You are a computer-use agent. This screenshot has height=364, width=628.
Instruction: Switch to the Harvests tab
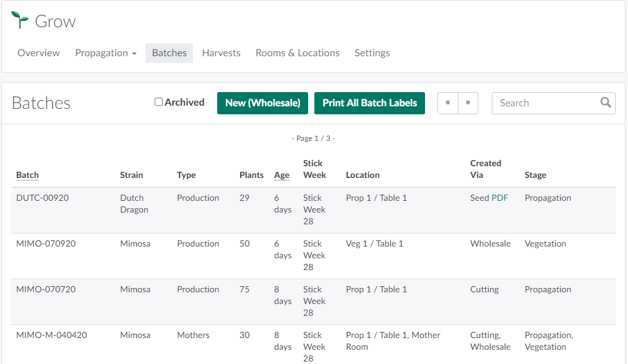pyautogui.click(x=221, y=53)
